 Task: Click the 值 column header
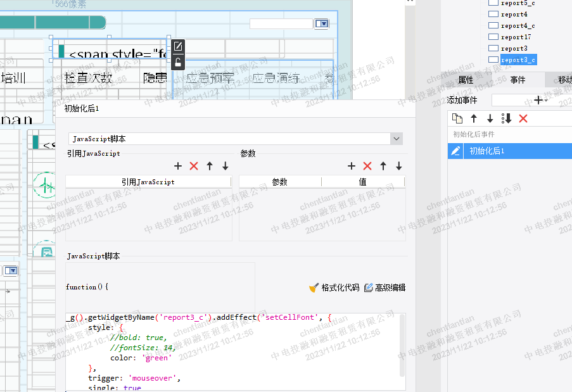coord(363,182)
